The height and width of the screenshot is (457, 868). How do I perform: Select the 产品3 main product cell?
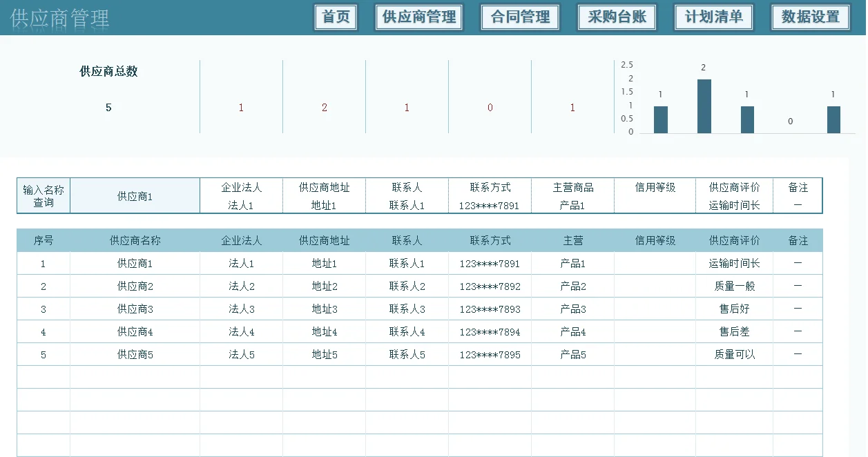[x=572, y=309]
